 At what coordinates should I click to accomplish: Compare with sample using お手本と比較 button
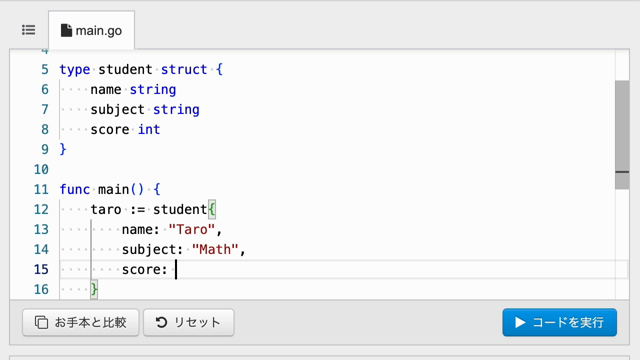[x=81, y=322]
